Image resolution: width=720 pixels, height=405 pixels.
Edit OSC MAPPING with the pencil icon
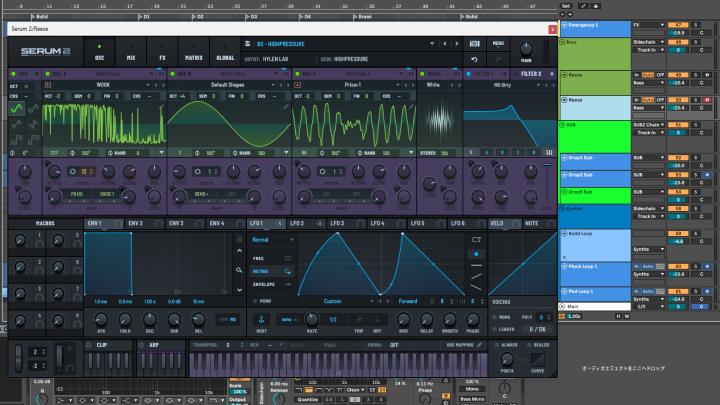coord(480,344)
